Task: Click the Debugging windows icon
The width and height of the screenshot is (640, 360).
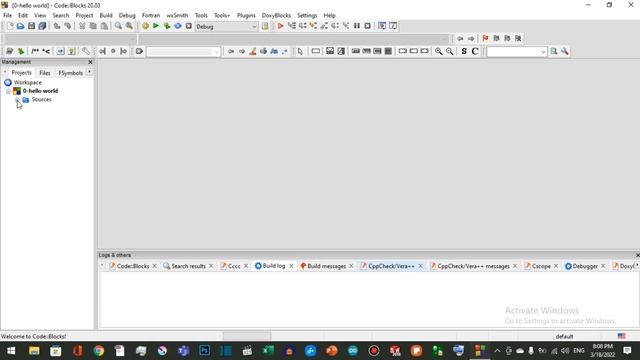Action: [x=382, y=26]
